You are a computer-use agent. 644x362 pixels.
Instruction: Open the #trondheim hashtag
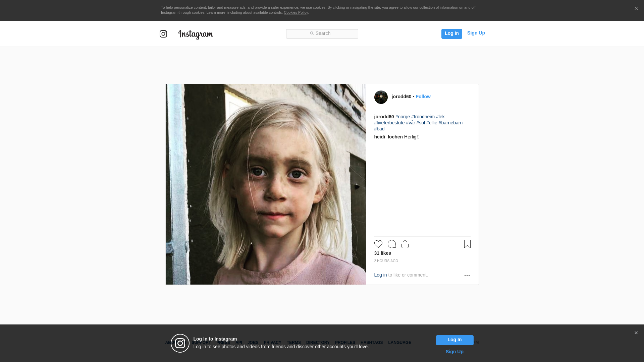point(423,117)
